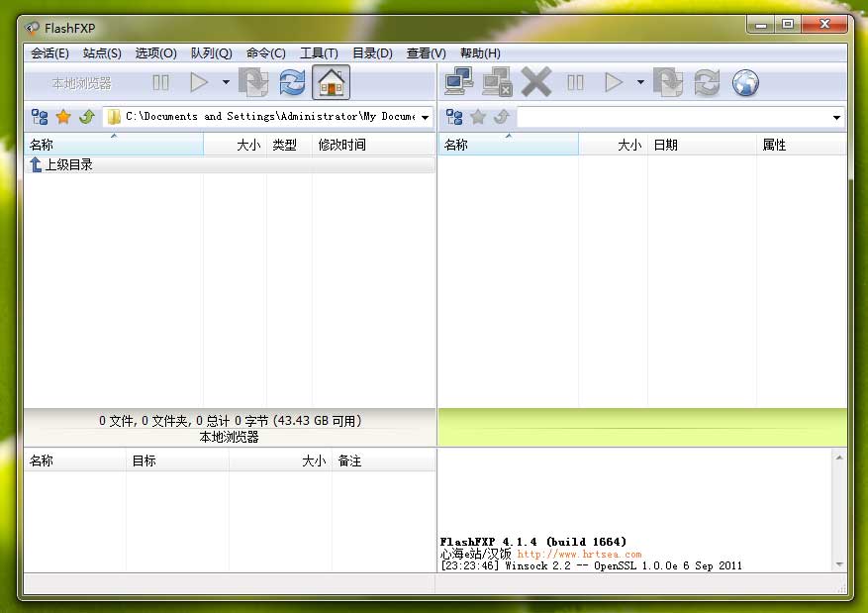
Task: Click the disconnect computers icon
Action: [497, 82]
